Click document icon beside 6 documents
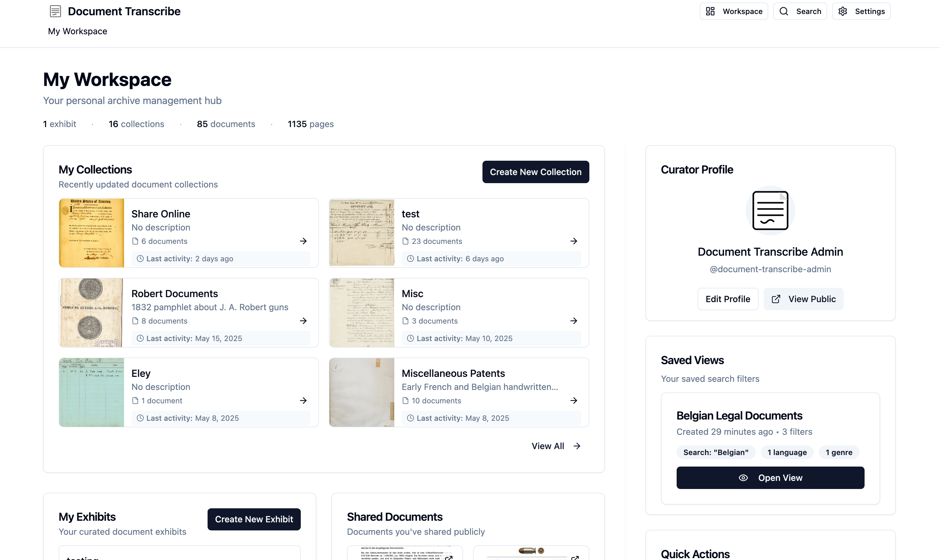This screenshot has width=940, height=560. coord(135,241)
